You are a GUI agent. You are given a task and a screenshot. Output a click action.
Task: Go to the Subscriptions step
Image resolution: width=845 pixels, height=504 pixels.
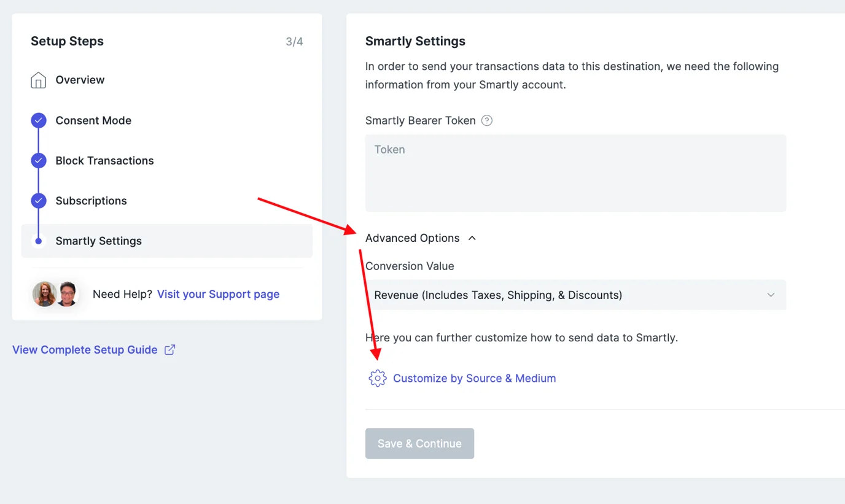pyautogui.click(x=91, y=201)
